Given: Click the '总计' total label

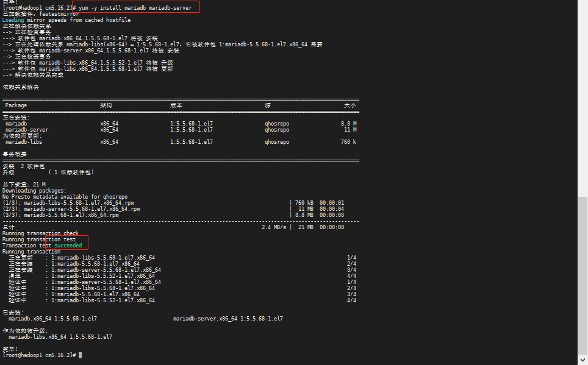Looking at the screenshot, I should click(x=9, y=227).
